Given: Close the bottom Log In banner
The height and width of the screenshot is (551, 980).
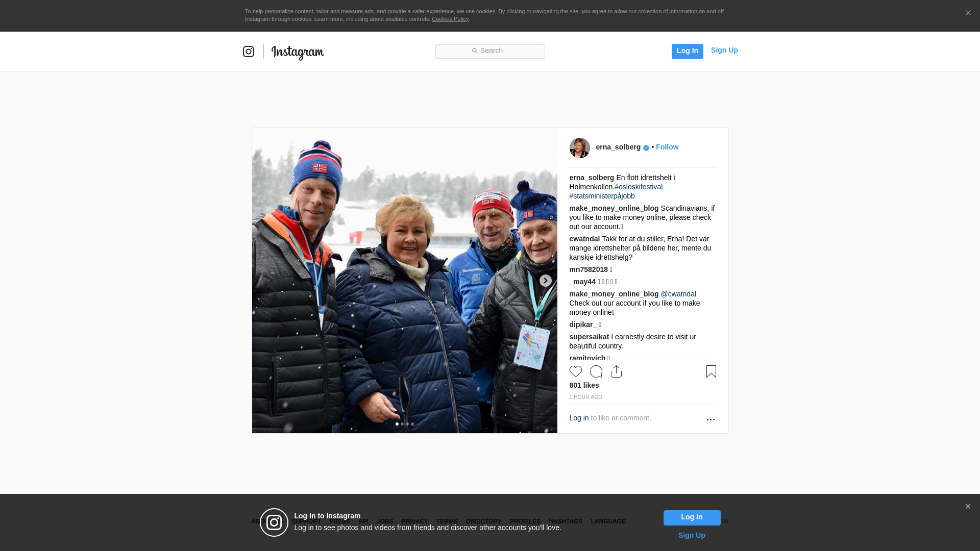Looking at the screenshot, I should (x=968, y=507).
